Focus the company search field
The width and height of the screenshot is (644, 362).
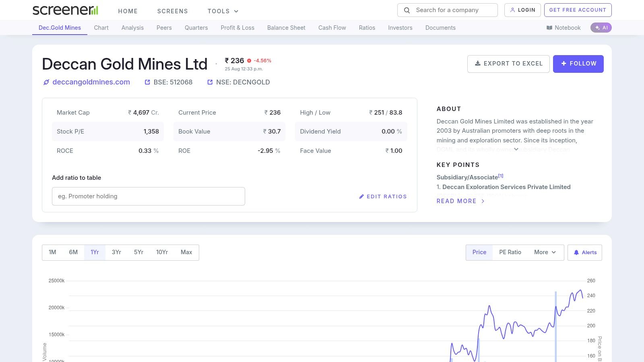click(448, 10)
